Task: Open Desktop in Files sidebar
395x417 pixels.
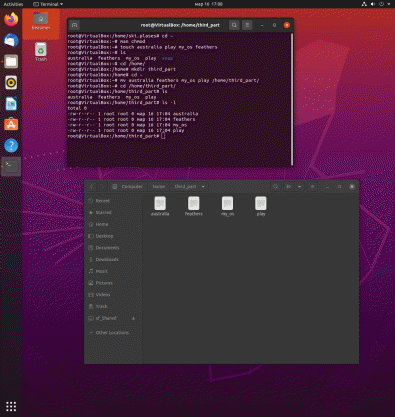Action: 113,236
